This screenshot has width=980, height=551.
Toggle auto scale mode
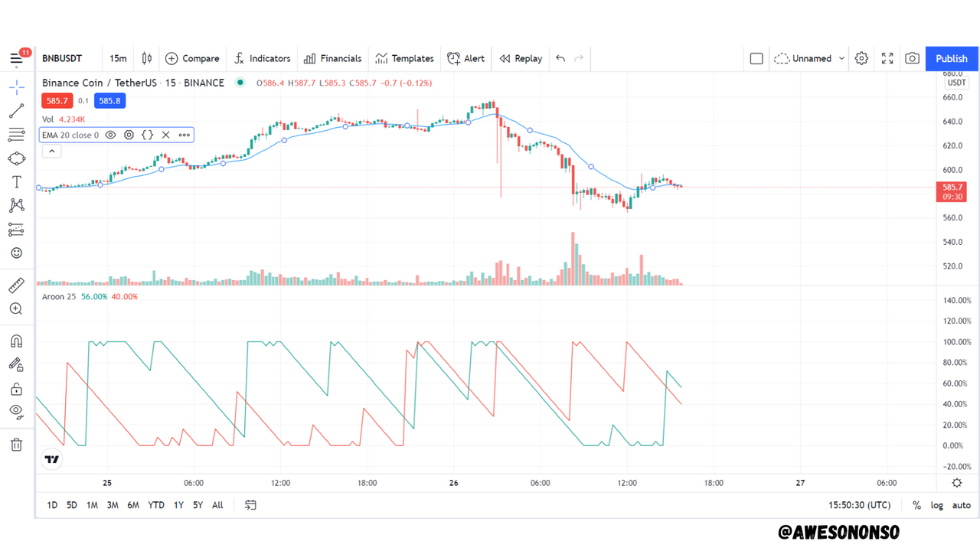962,505
